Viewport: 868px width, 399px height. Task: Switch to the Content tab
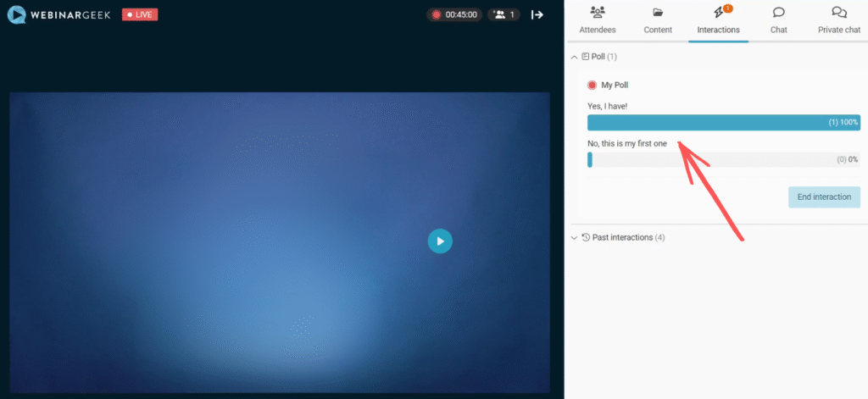[658, 21]
